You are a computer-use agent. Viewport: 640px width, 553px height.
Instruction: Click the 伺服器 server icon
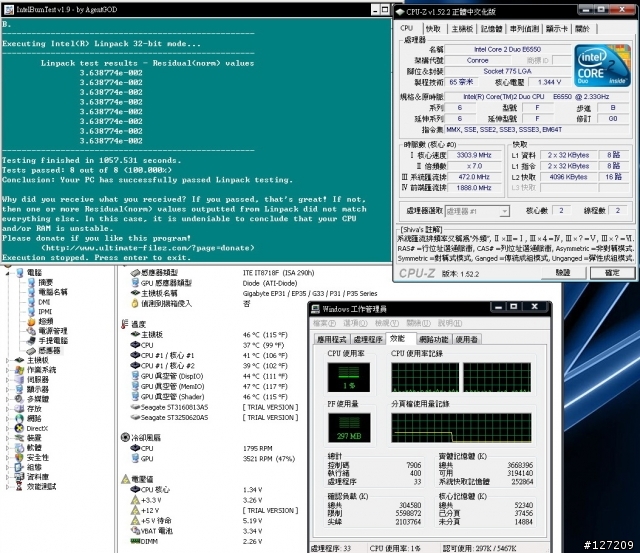pos(19,380)
